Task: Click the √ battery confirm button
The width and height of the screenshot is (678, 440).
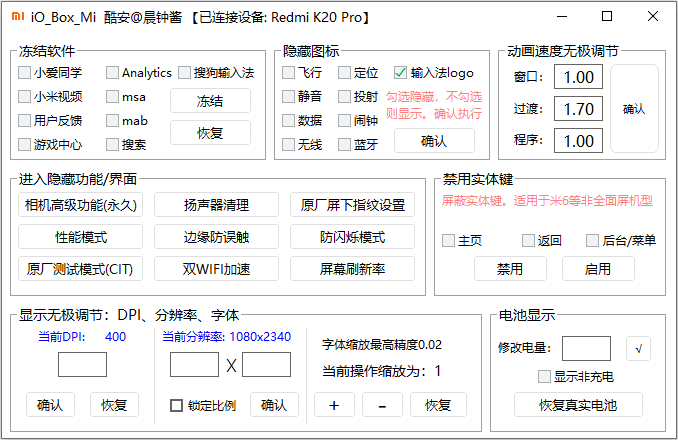Action: pyautogui.click(x=638, y=348)
